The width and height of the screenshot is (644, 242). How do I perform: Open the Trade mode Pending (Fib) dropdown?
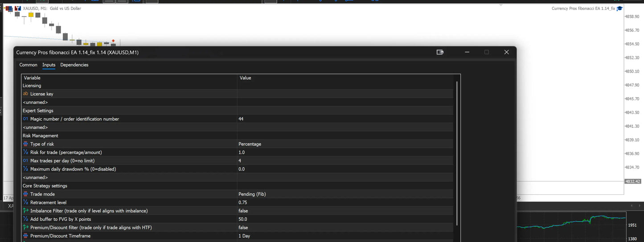pos(345,194)
